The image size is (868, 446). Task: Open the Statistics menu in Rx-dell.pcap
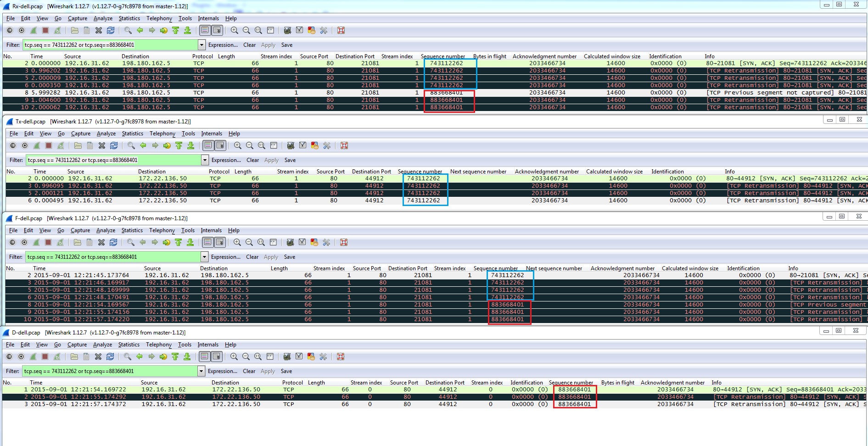(129, 18)
